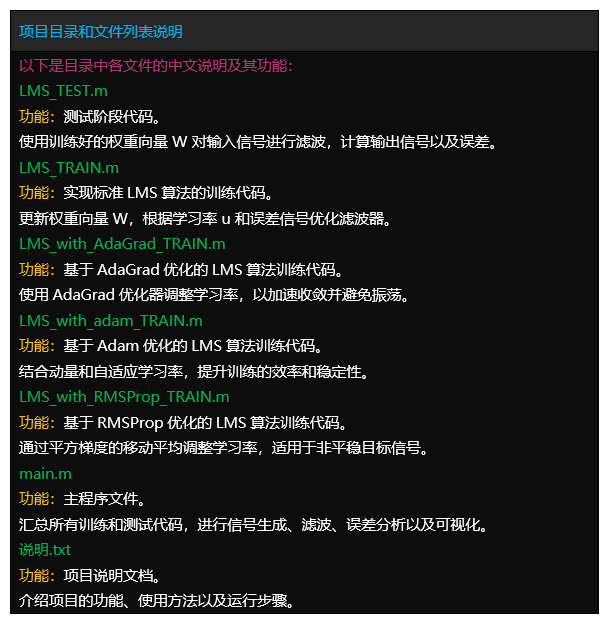Click the line 介绍项目的功能、使用方法以及运行步骤
The width and height of the screenshot is (609, 624).
pyautogui.click(x=157, y=601)
